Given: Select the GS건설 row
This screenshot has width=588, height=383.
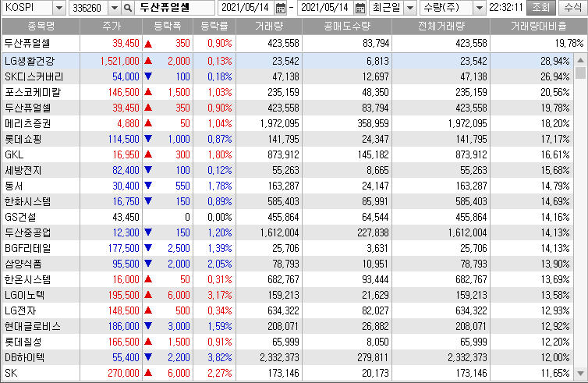Looking at the screenshot, I should pyautogui.click(x=288, y=217).
